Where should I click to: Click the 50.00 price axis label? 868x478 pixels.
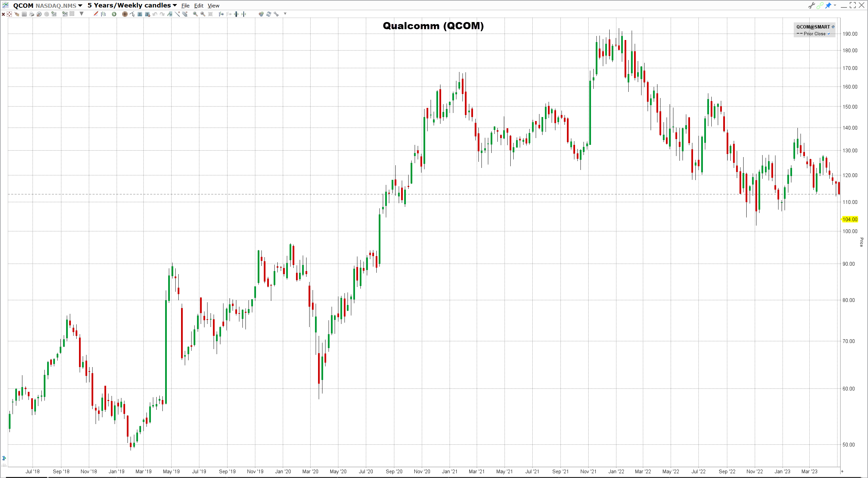(x=849, y=445)
